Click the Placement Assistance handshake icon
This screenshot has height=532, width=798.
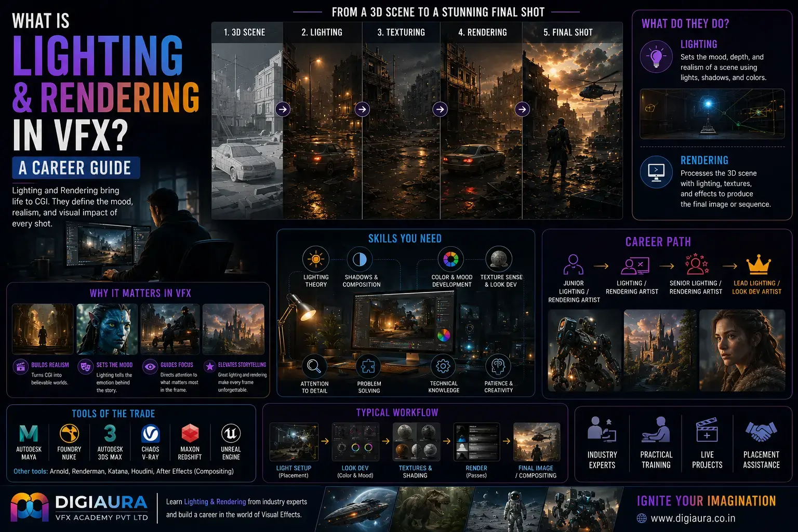click(x=761, y=431)
